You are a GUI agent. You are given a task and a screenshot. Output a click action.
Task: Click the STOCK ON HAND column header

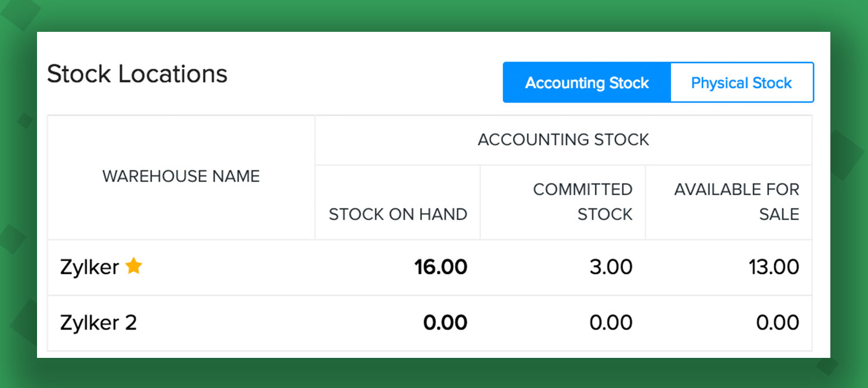click(398, 214)
